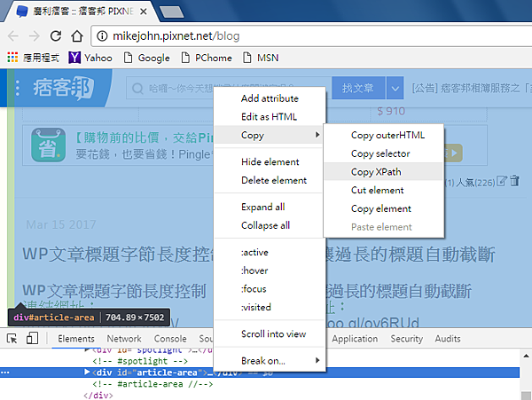Select the closing </div> line
This screenshot has width=532, height=400.
[98, 396]
